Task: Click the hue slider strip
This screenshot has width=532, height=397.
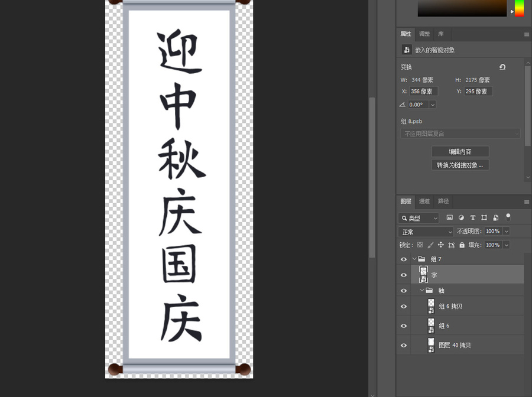Action: point(519,8)
